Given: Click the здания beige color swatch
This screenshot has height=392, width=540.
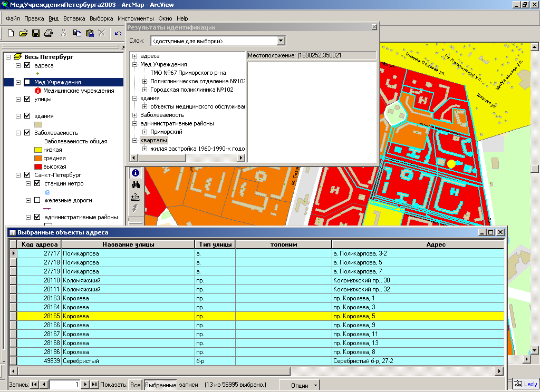Looking at the screenshot, I should [x=38, y=124].
